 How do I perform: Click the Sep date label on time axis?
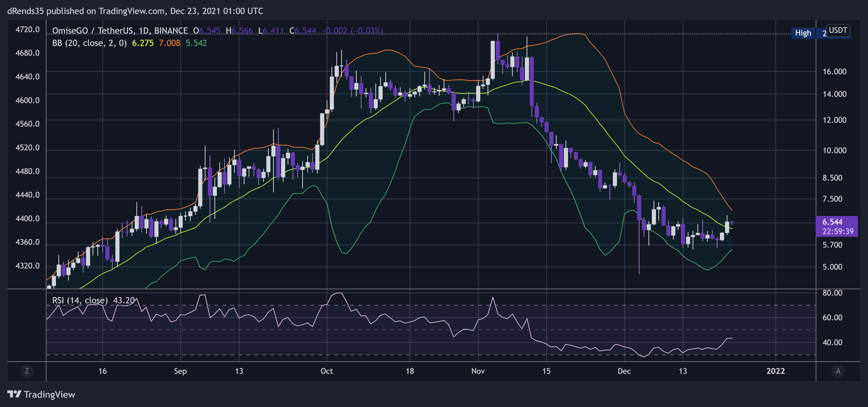click(180, 371)
